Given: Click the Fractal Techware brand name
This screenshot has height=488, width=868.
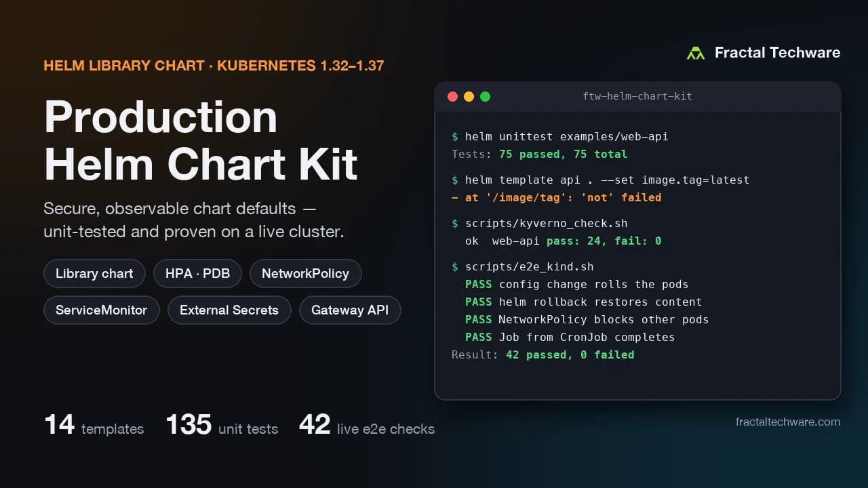Looking at the screenshot, I should (x=777, y=53).
